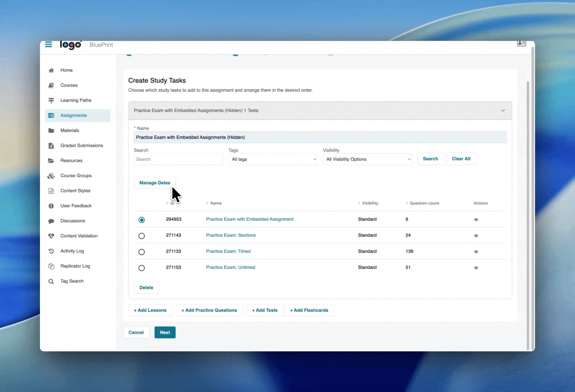Click + Add Tests button
This screenshot has height=392, width=575.
[265, 310]
